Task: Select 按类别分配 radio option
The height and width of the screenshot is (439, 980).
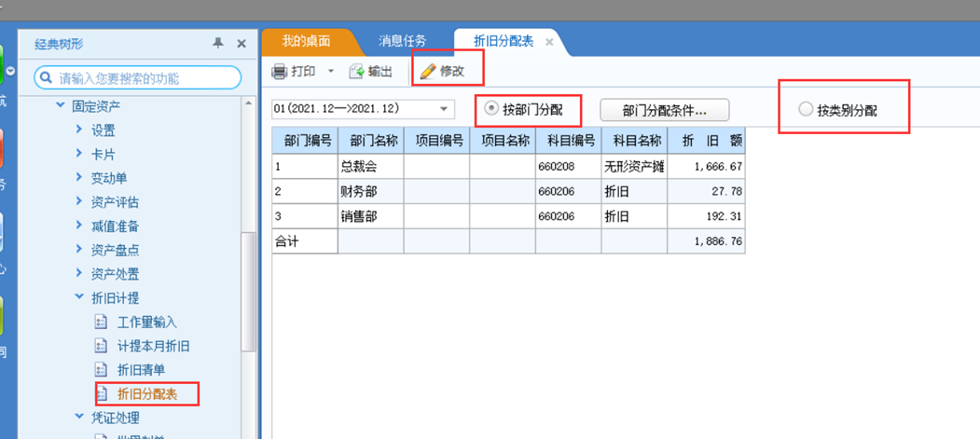Action: [806, 110]
